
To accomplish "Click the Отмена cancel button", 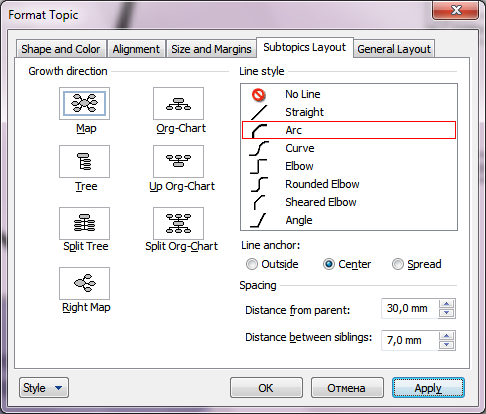I will pyautogui.click(x=347, y=388).
